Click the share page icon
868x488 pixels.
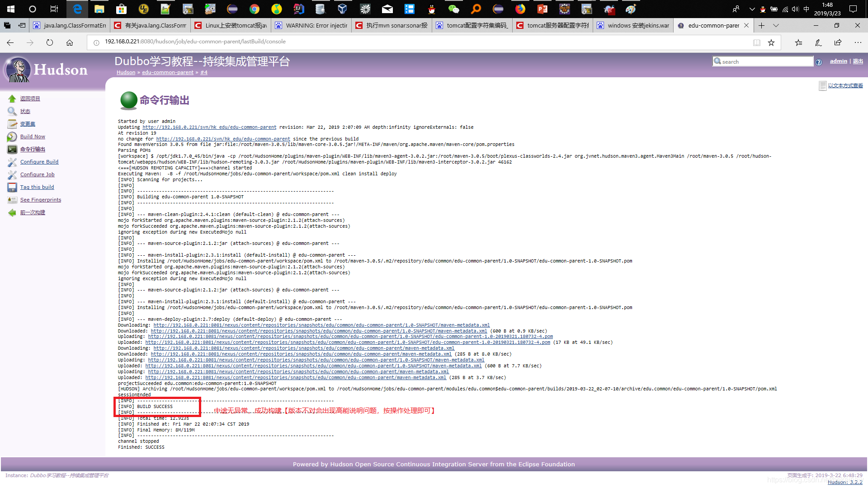pyautogui.click(x=838, y=42)
